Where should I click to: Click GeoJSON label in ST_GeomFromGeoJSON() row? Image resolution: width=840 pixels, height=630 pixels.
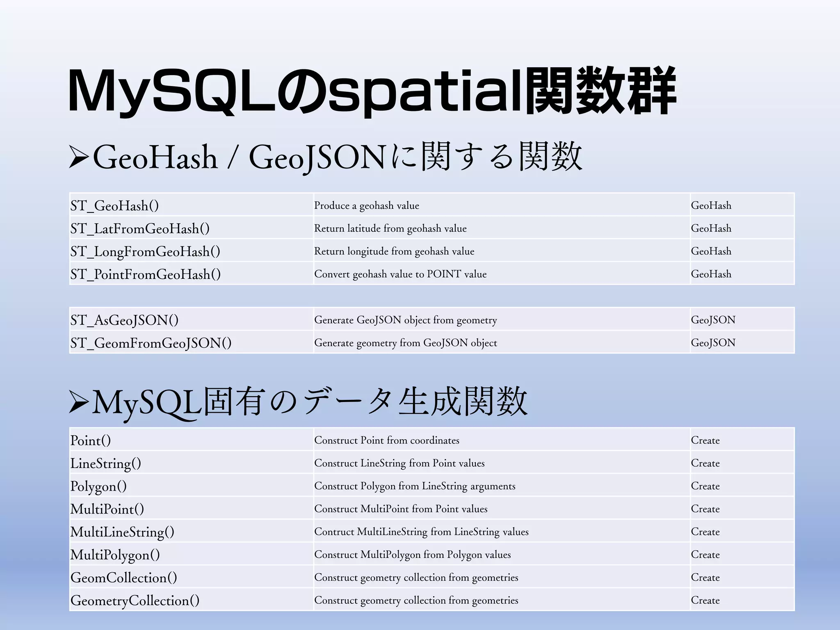[713, 343]
